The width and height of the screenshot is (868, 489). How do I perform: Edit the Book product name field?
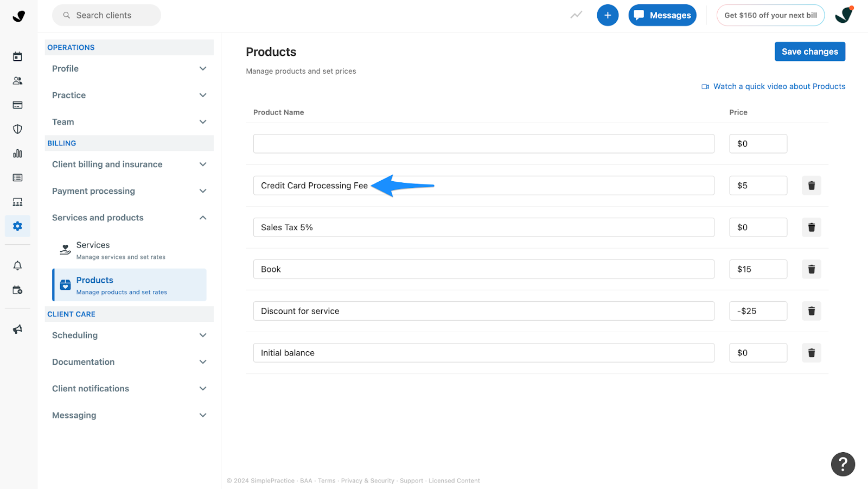tap(484, 269)
